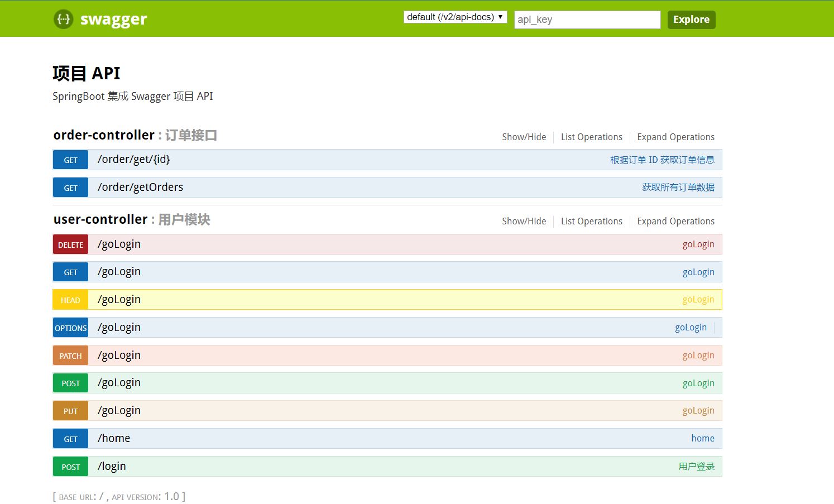Expand the PATCH /goLogin path

tap(119, 355)
